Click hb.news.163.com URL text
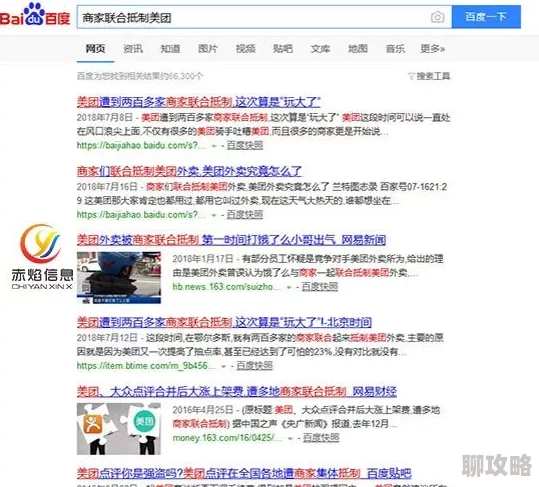 click(228, 286)
